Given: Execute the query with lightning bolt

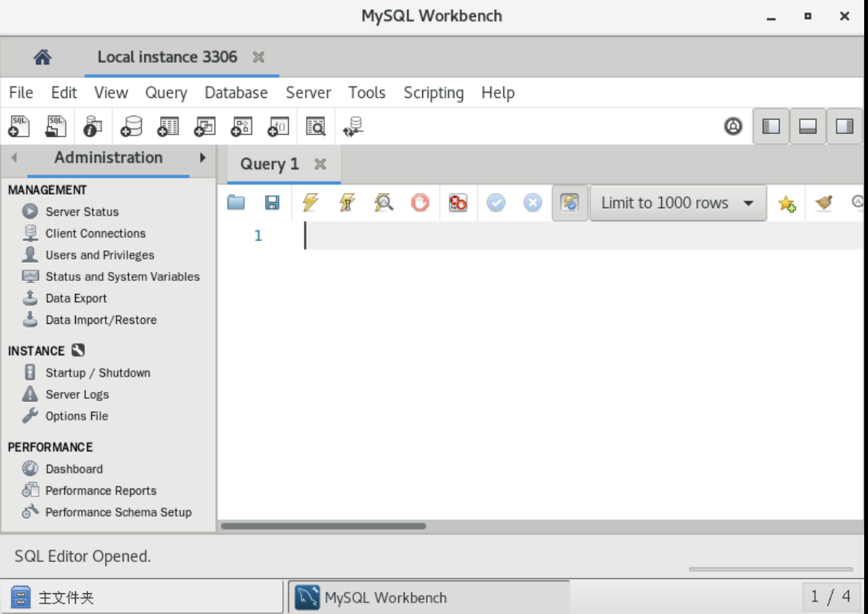Looking at the screenshot, I should pos(310,202).
